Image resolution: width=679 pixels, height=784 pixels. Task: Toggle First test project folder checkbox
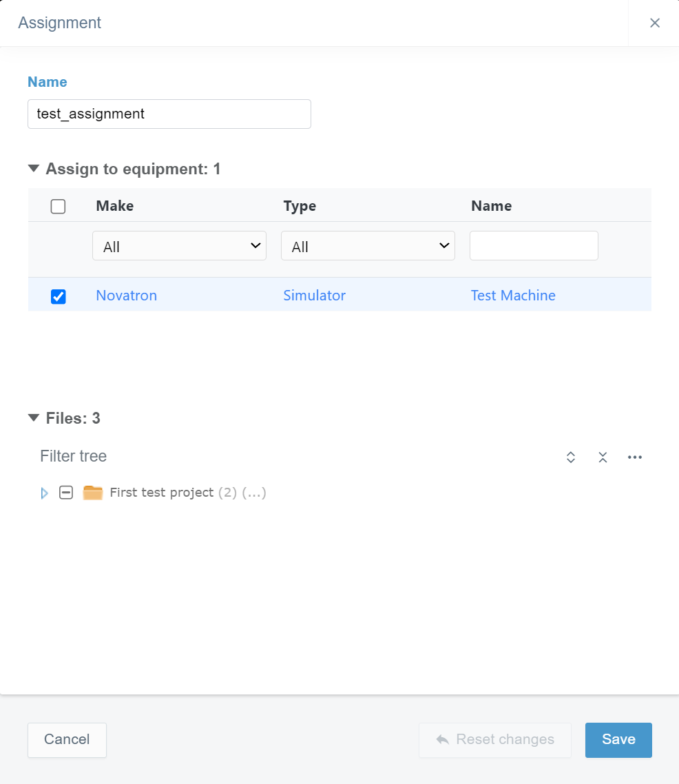[66, 493]
